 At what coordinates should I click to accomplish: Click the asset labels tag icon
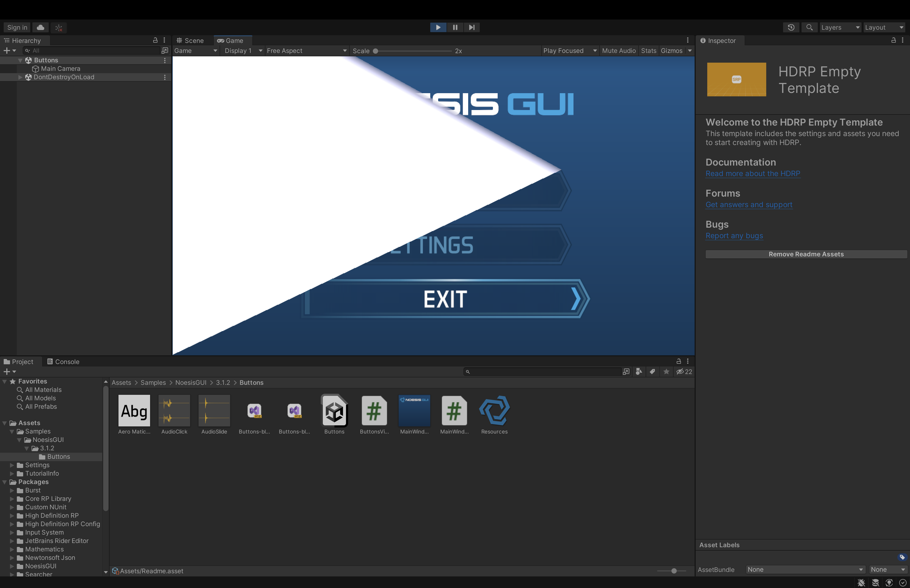pyautogui.click(x=902, y=557)
